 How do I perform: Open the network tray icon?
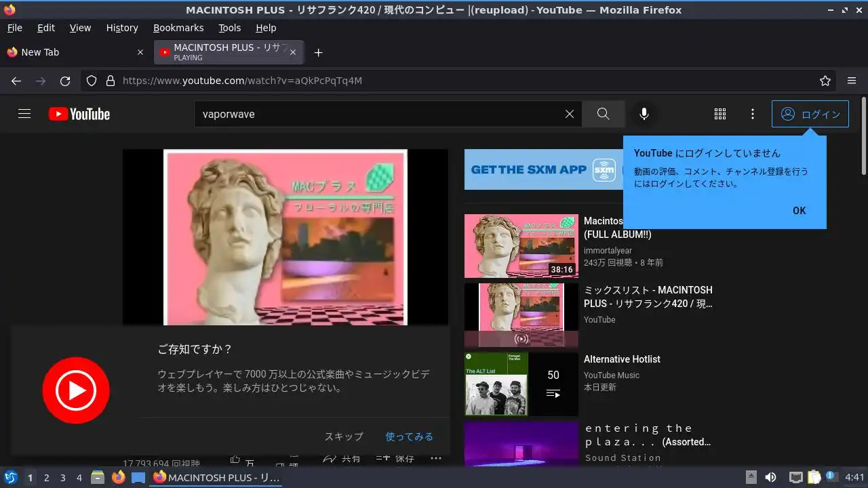pos(795,478)
